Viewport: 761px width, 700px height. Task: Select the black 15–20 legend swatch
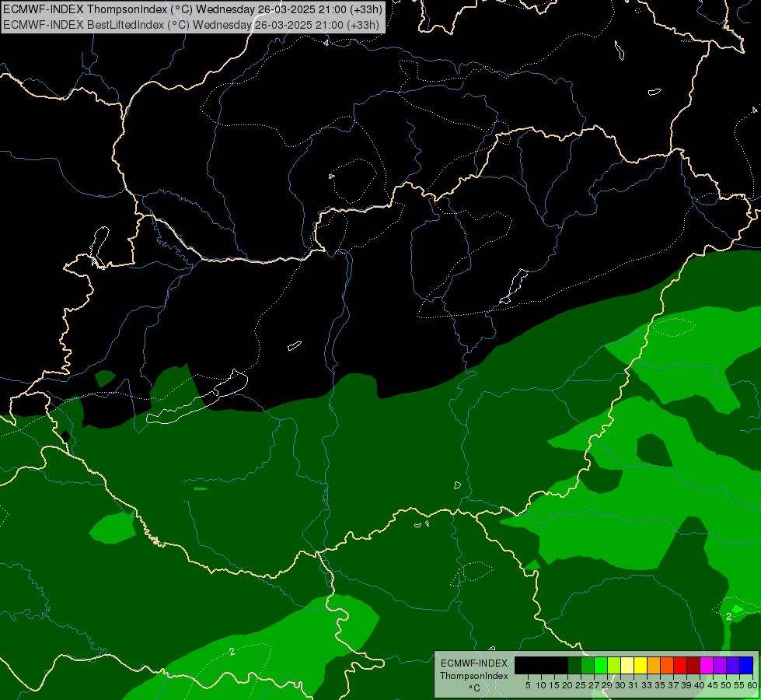[x=561, y=665]
